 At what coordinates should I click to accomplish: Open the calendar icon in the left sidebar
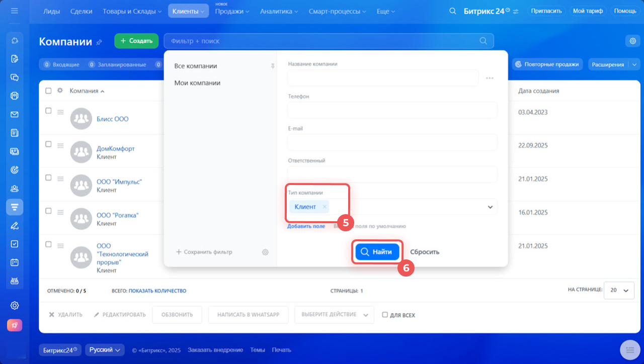[x=15, y=262]
